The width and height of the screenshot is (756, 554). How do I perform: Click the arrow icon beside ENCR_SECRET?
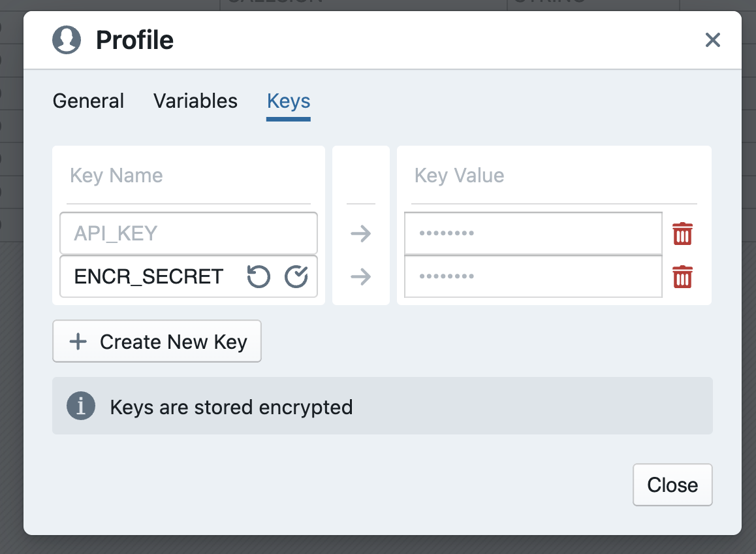360,277
